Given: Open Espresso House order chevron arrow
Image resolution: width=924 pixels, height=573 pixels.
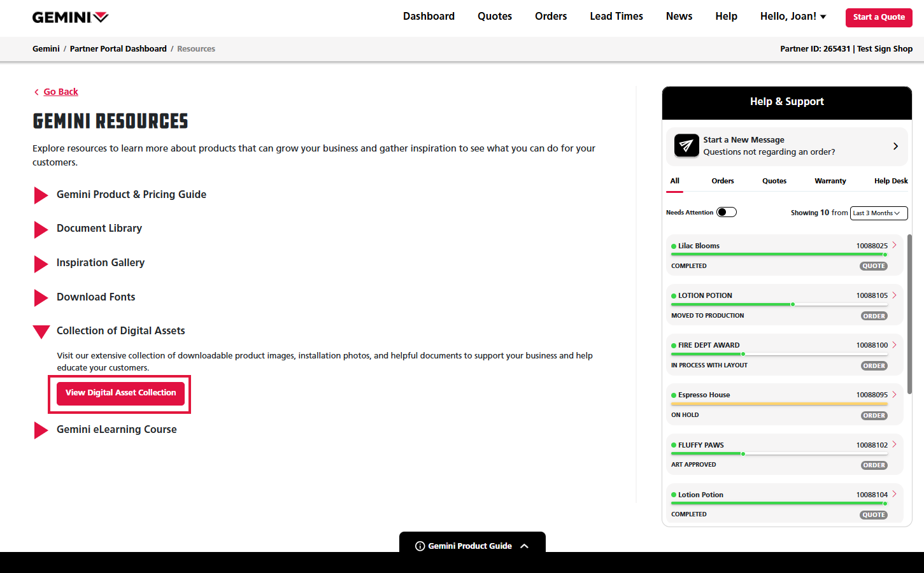Looking at the screenshot, I should click(x=894, y=395).
